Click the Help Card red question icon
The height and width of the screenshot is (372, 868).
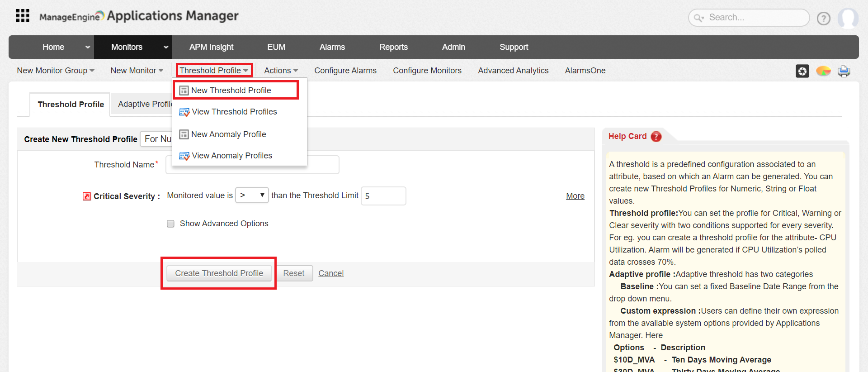point(656,137)
